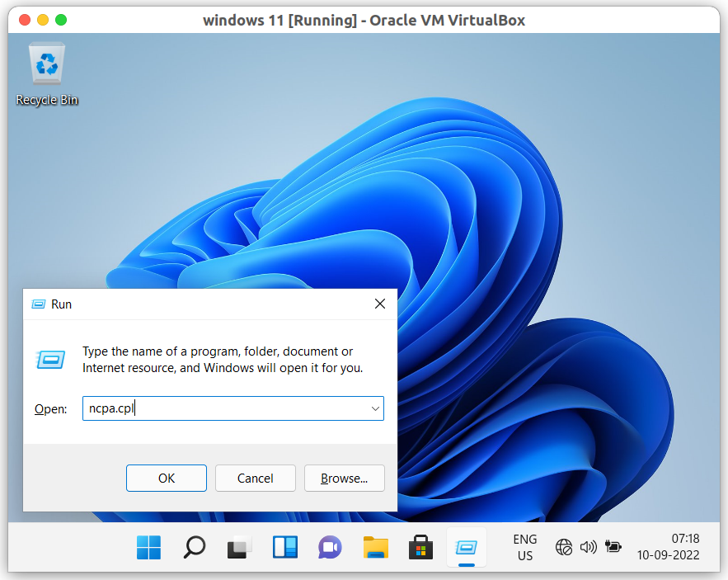Expand the Open field dropdown arrow
This screenshot has width=728, height=580.
375,408
